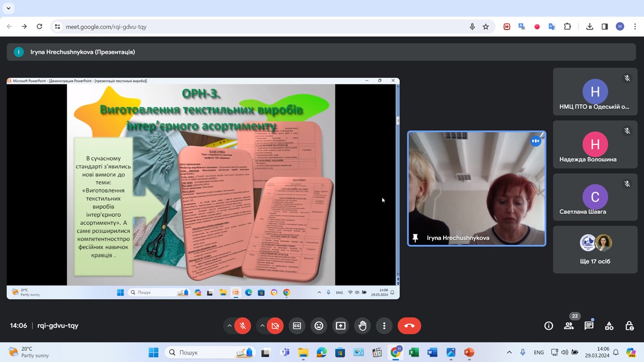Send an emoji reaction

tap(318, 326)
